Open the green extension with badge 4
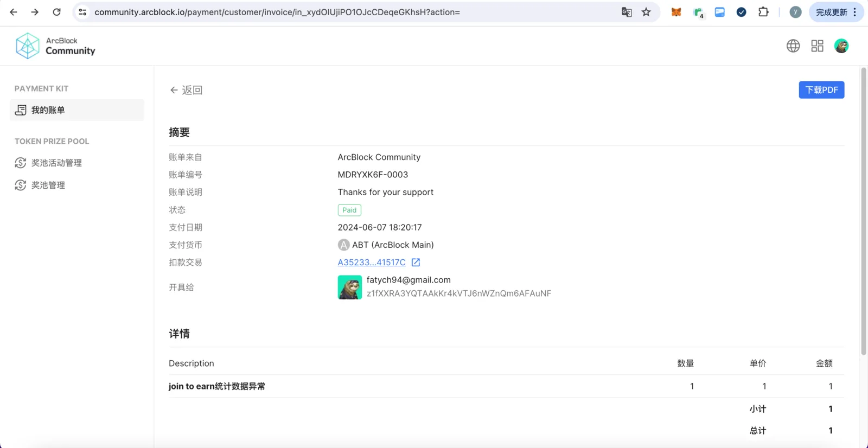 click(x=698, y=12)
